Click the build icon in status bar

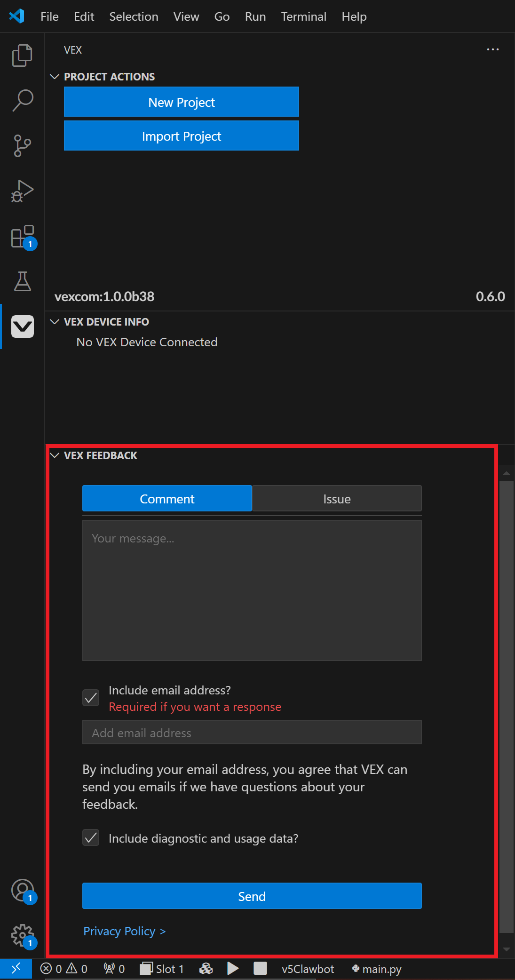[206, 968]
